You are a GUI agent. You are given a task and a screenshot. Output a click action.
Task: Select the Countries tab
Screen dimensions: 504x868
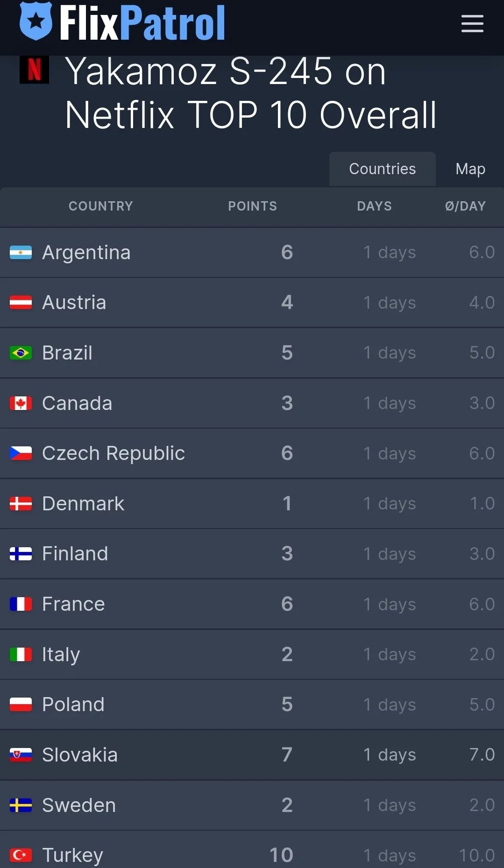tap(383, 169)
